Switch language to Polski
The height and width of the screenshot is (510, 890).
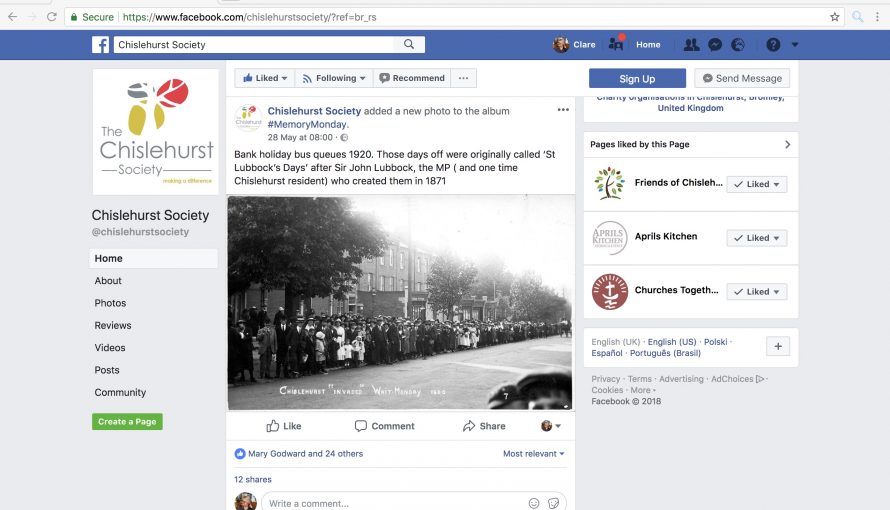715,342
